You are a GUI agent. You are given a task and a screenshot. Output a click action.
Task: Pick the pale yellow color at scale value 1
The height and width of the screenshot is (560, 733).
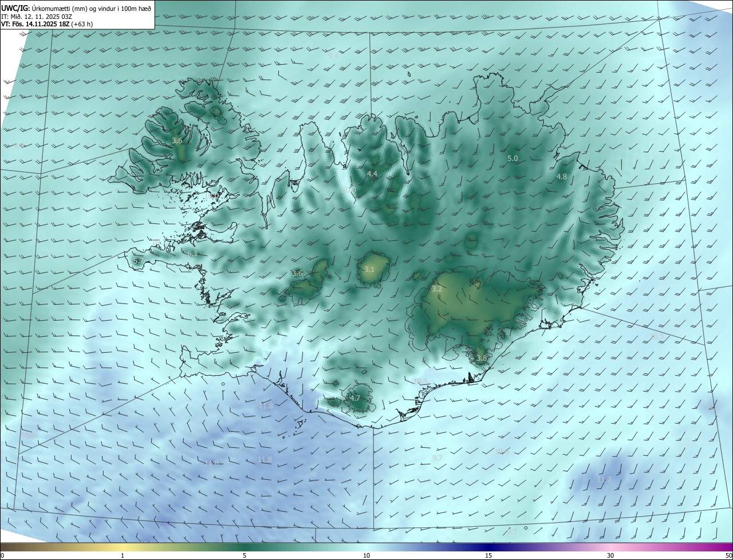click(x=123, y=547)
